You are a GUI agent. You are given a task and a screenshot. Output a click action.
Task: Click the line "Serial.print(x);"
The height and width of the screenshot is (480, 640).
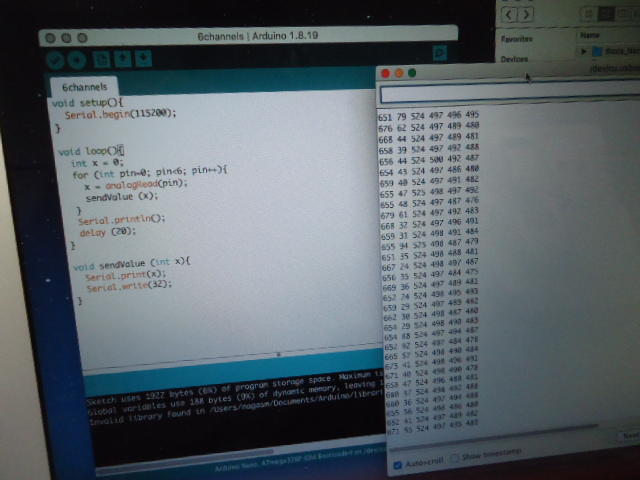pos(126,276)
